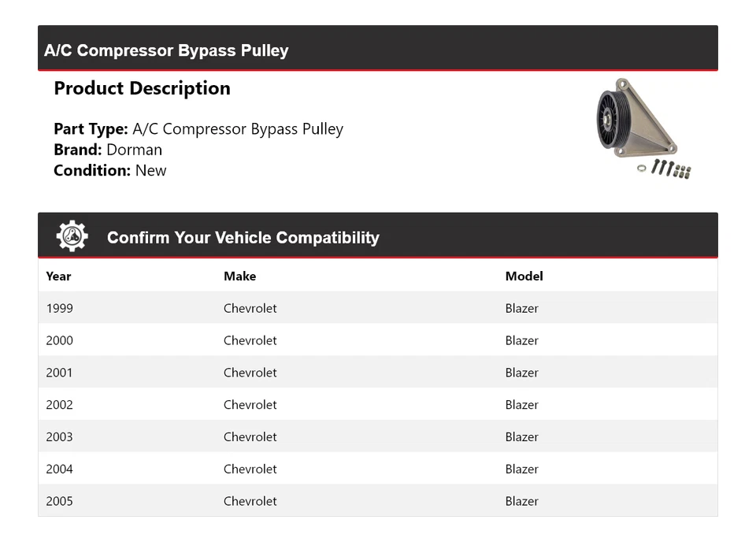The image size is (756, 542).
Task: Click the Confirm Your Vehicle Compatibility title
Action: pos(243,237)
